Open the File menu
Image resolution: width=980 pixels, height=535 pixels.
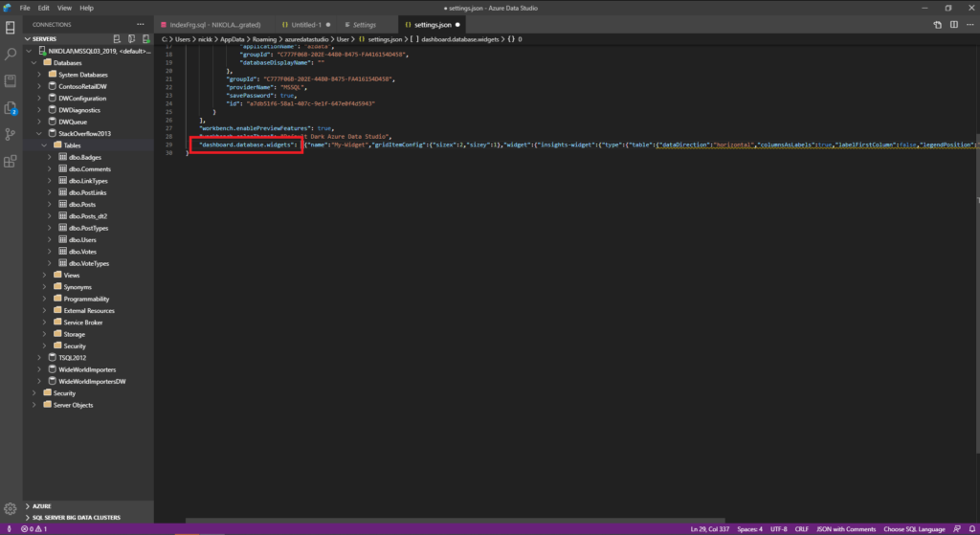coord(25,8)
